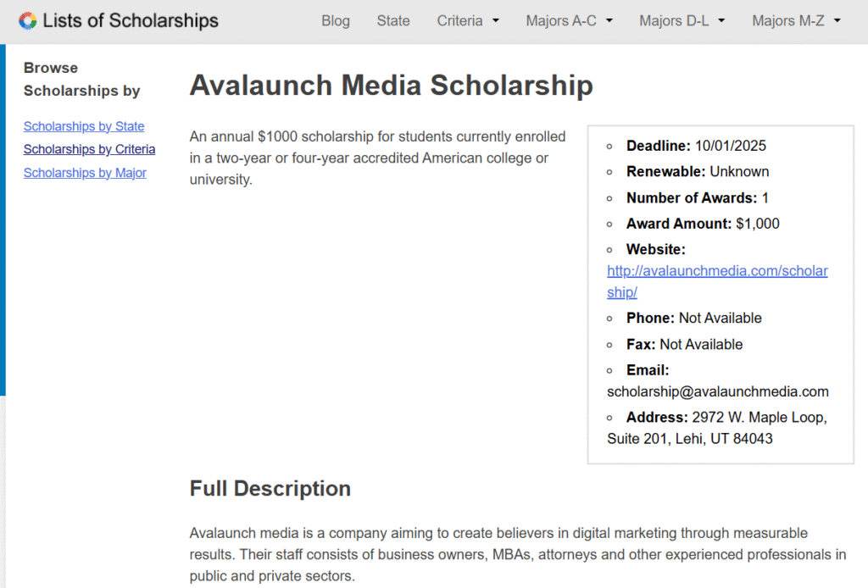868x588 pixels.
Task: Click the Avalaunch Media Scholarship heading
Action: tap(391, 86)
